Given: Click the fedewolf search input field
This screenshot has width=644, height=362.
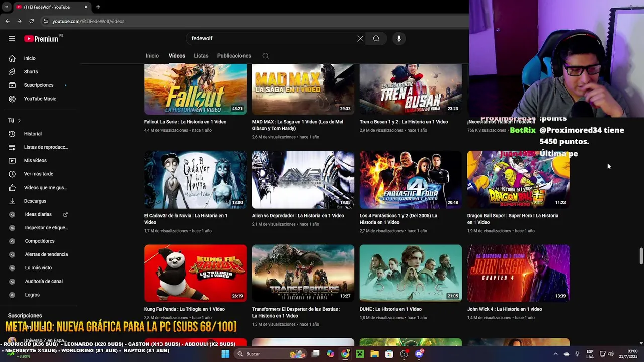Looking at the screenshot, I should tap(272, 39).
